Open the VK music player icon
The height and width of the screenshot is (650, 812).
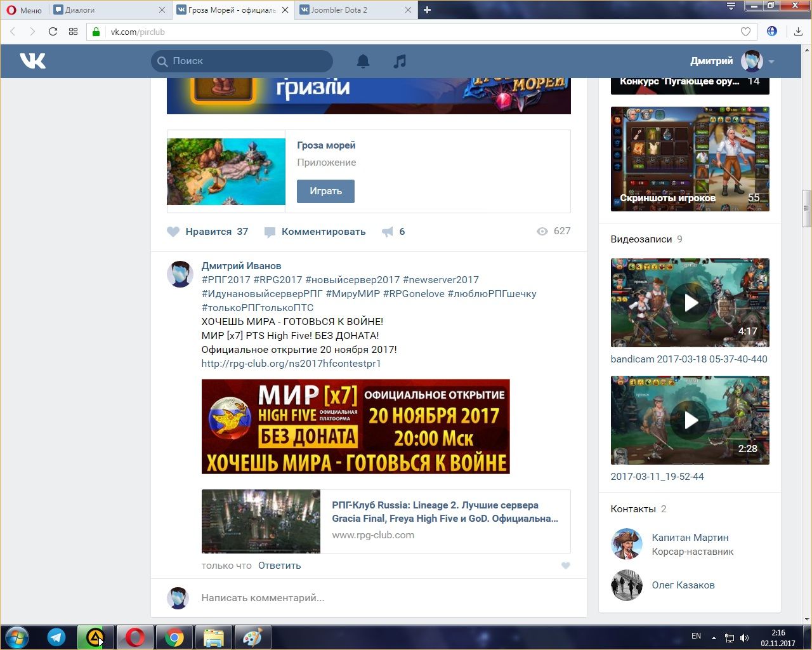tap(400, 61)
